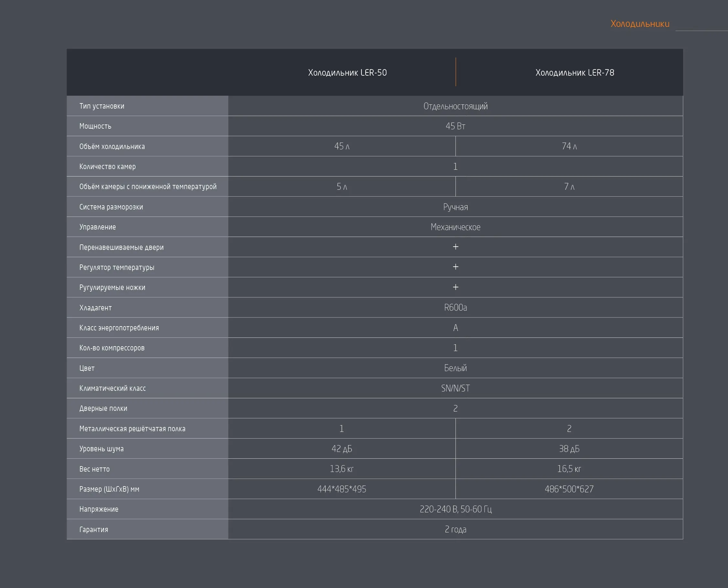This screenshot has width=728, height=588.
Task: Click the 42 дБ noise level cell
Action: point(341,449)
